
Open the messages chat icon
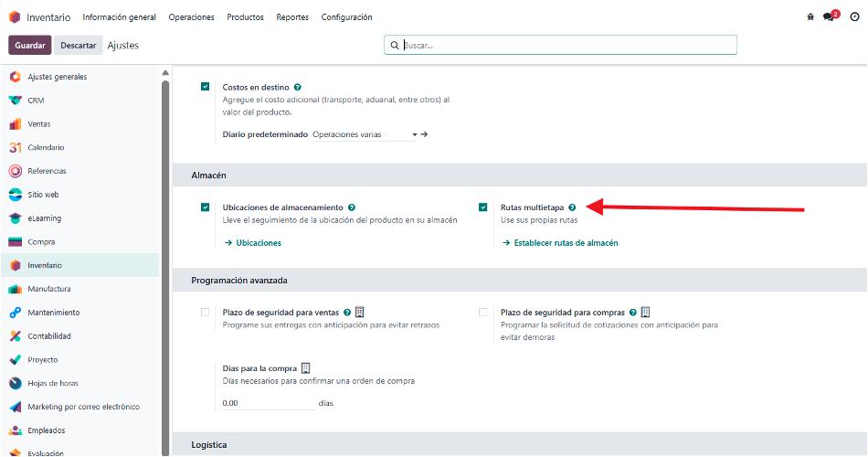828,16
